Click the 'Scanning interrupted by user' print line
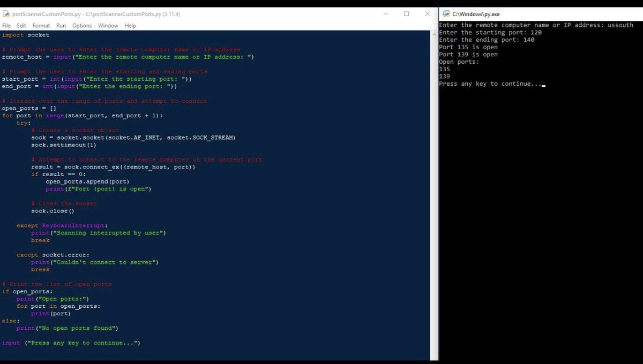Image resolution: width=643 pixels, height=364 pixels. [x=99, y=233]
